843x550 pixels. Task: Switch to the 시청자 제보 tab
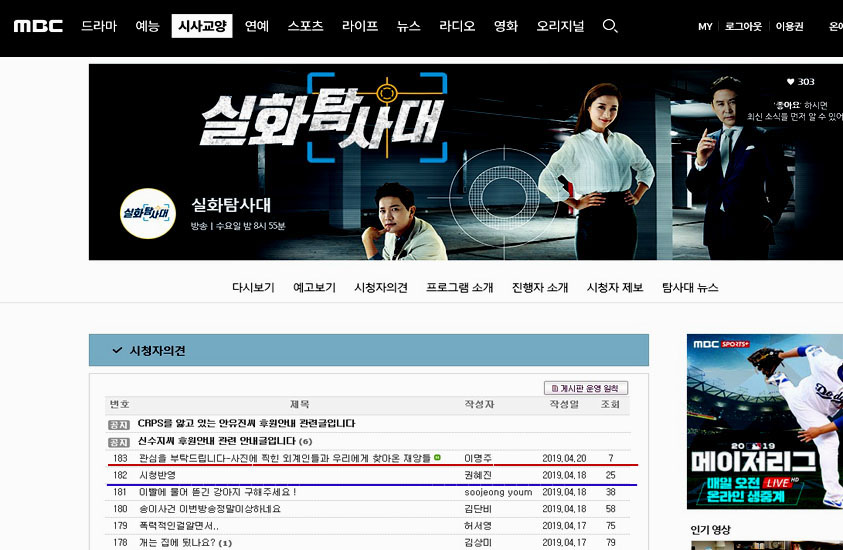pyautogui.click(x=615, y=287)
